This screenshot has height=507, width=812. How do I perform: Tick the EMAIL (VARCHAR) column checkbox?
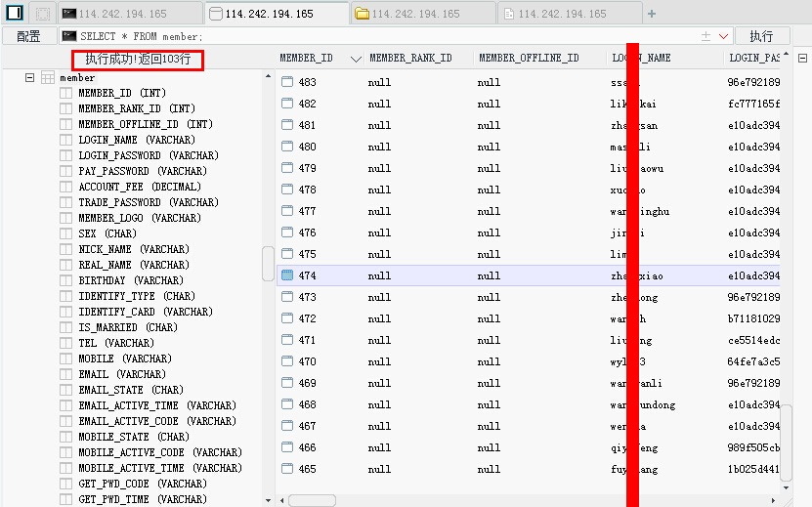(x=65, y=374)
